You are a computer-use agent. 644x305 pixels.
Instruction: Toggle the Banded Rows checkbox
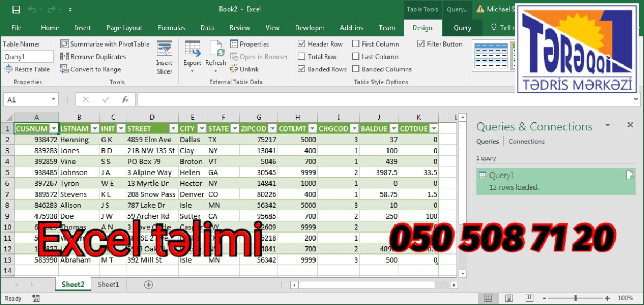click(x=302, y=69)
